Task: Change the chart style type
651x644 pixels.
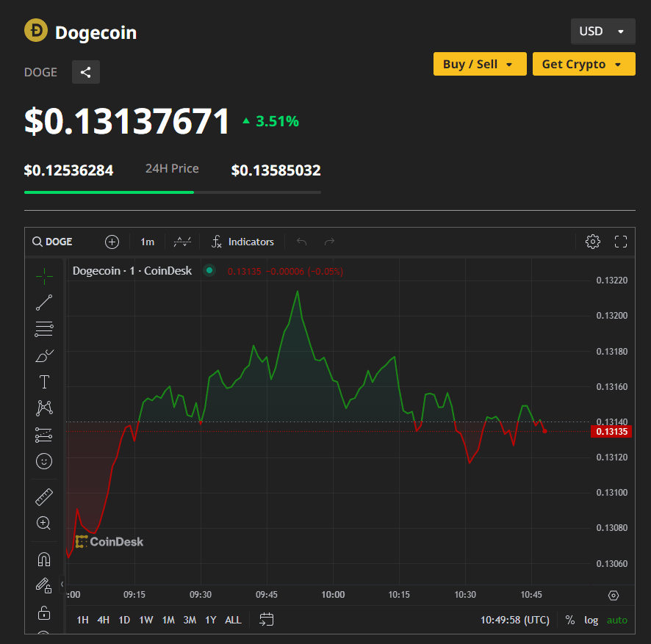Action: [182, 242]
